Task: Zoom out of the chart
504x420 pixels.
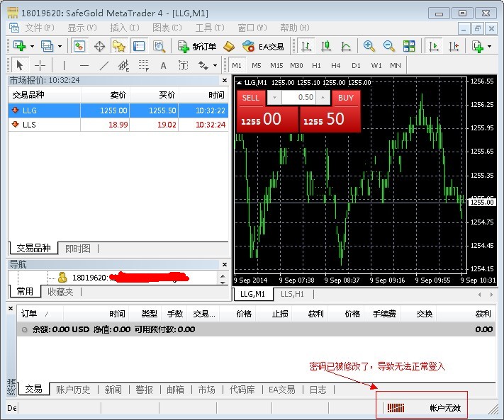Action: [x=389, y=46]
